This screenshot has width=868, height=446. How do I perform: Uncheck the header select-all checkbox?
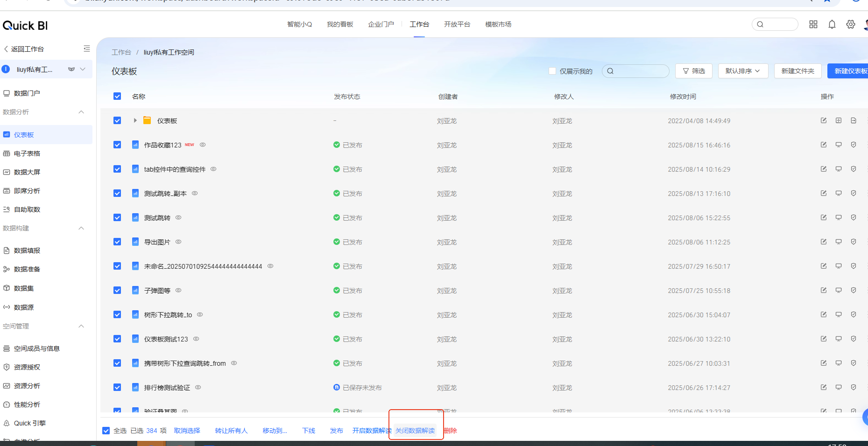click(117, 96)
